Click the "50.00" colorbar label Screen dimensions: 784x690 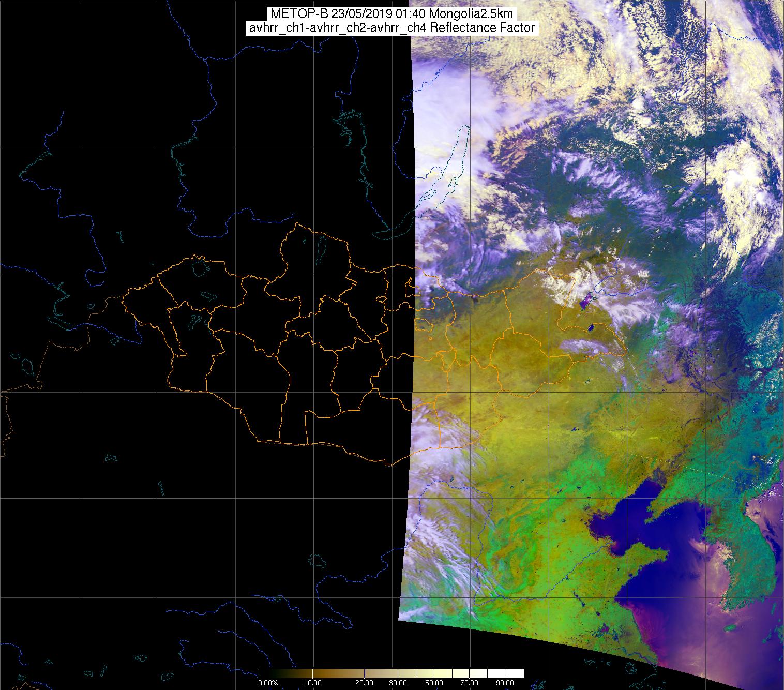(x=434, y=683)
